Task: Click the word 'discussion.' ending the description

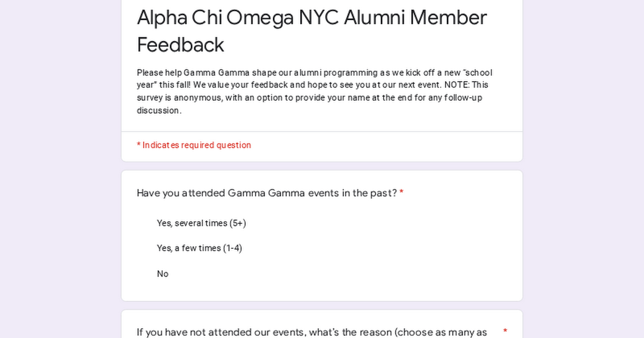Action: tap(159, 111)
